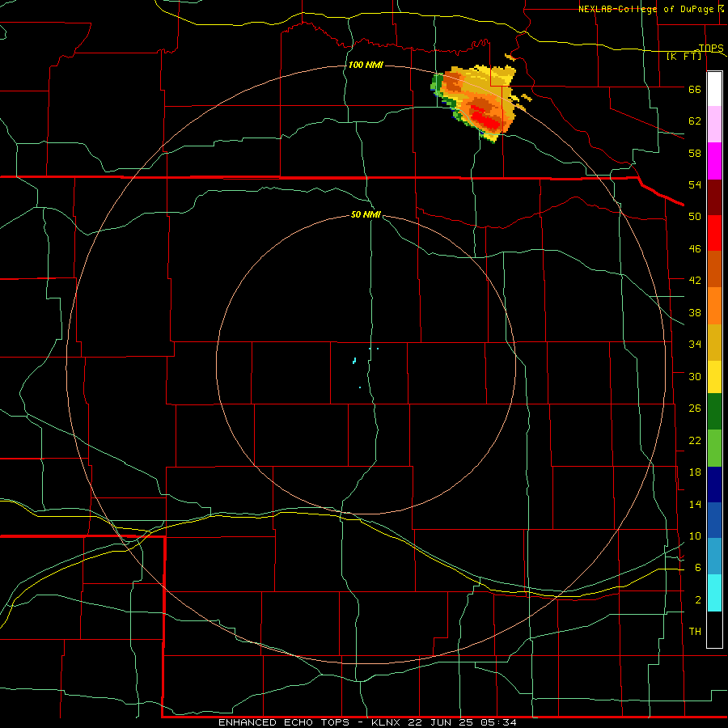Select the navy blue legend swatch
728x728 pixels.
pos(714,485)
